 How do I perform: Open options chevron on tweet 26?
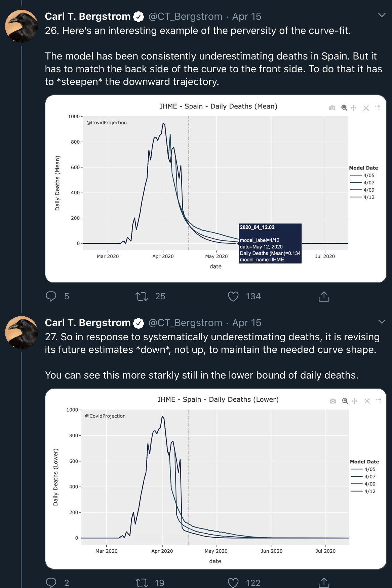pyautogui.click(x=382, y=15)
